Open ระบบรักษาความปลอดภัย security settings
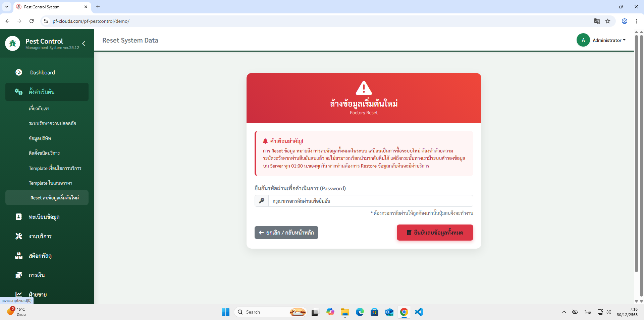 coord(52,123)
